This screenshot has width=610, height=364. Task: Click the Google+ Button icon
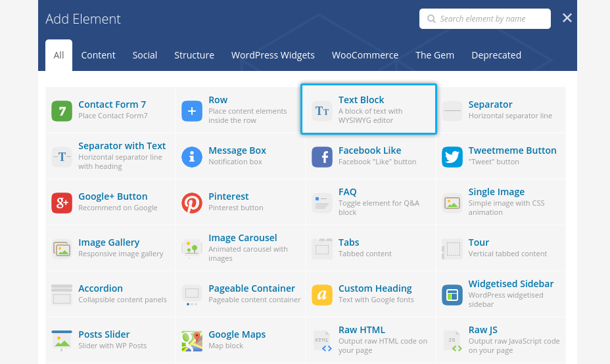[x=62, y=203]
